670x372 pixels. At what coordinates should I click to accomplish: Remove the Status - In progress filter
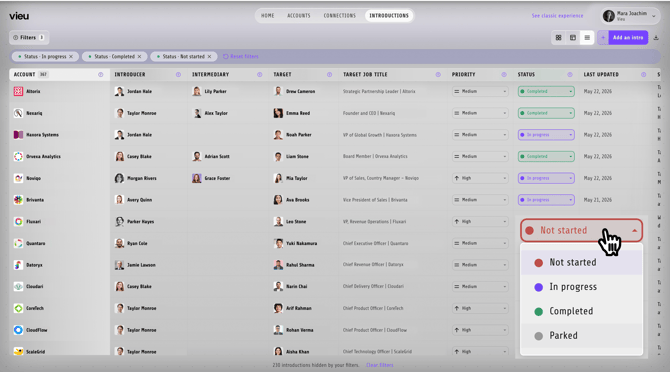[71, 56]
